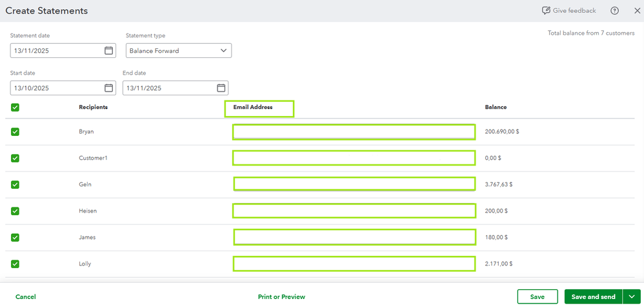Click the Recipients column header

coord(93,107)
